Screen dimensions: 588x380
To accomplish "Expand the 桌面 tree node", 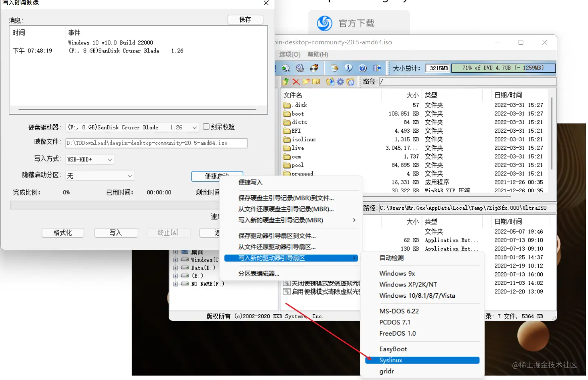I will (176, 252).
